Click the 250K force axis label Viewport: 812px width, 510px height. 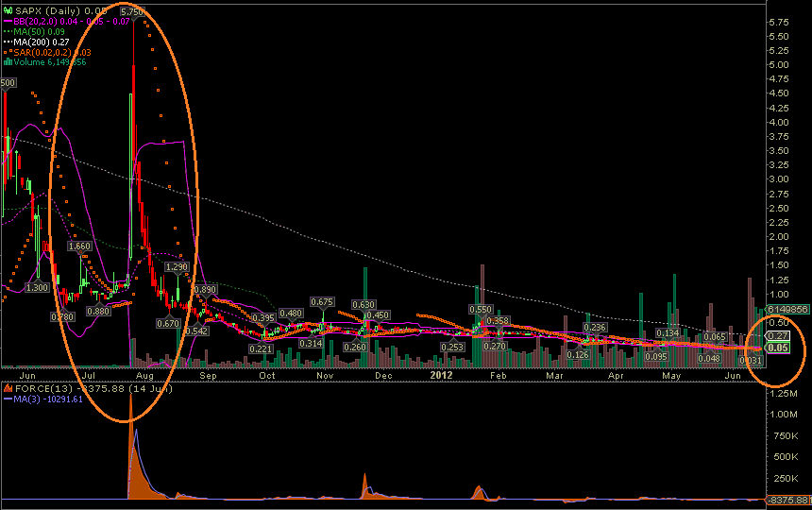click(787, 479)
